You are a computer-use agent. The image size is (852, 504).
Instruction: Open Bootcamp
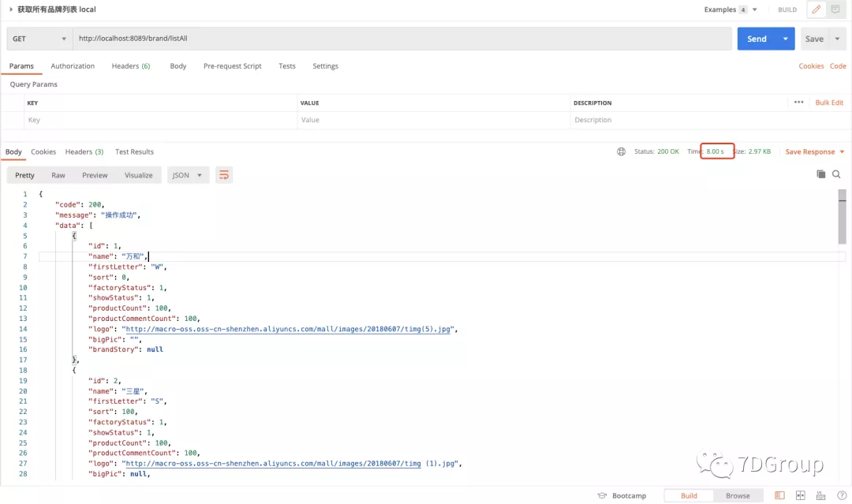622,495
